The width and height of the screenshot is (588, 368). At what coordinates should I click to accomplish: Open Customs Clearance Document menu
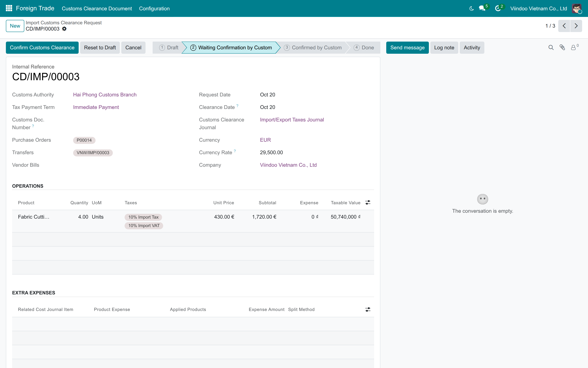pos(97,8)
